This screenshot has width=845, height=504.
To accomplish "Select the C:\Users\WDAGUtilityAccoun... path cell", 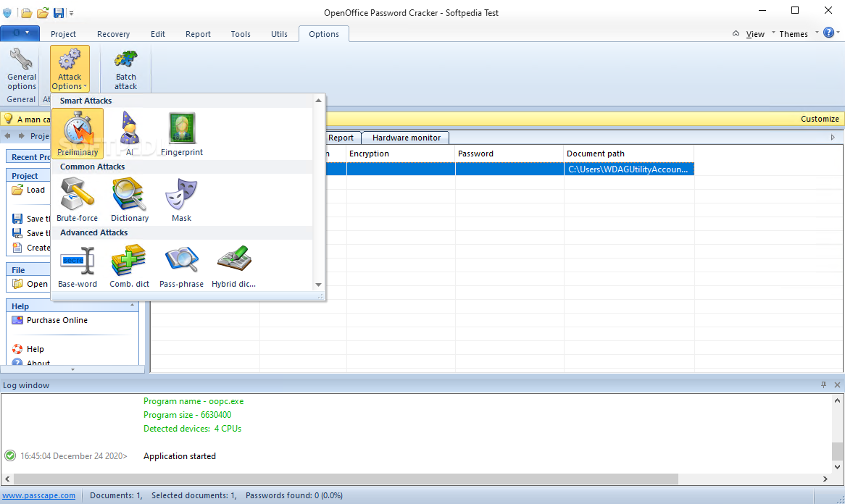I will tap(629, 169).
